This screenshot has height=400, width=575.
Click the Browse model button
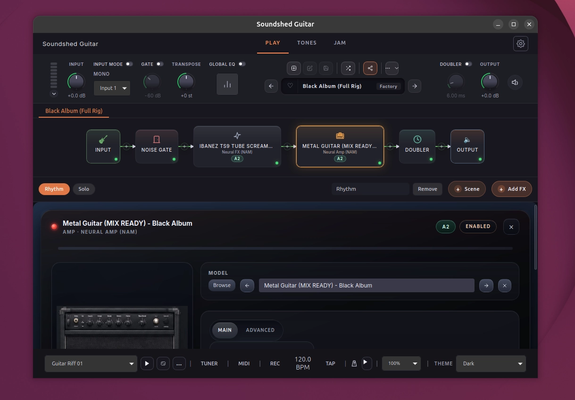click(x=221, y=285)
